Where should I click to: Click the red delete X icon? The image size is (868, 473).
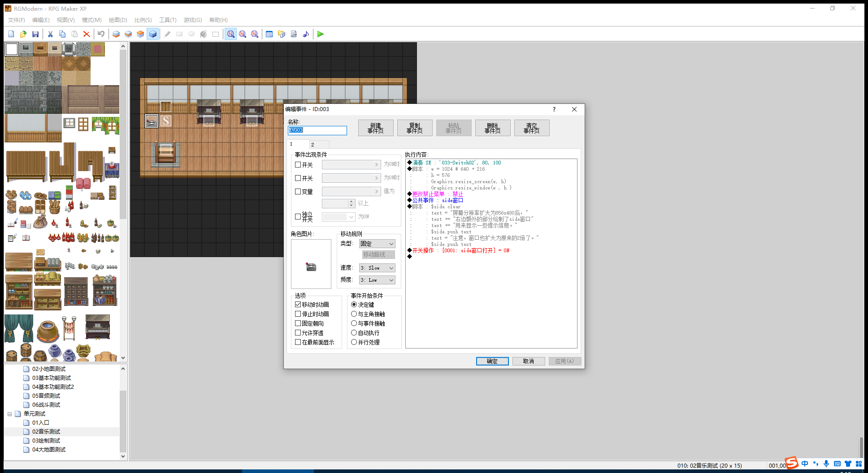(87, 34)
